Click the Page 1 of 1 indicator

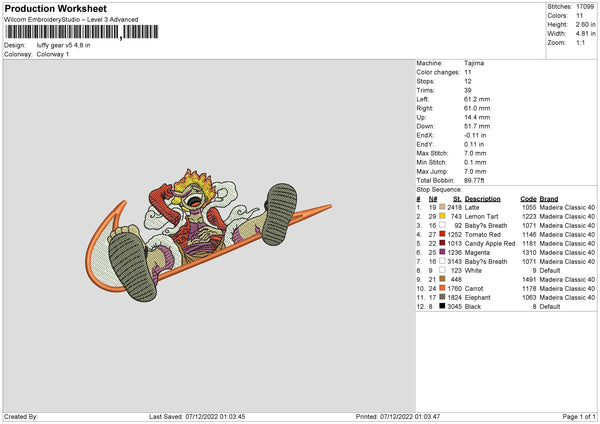point(579,416)
